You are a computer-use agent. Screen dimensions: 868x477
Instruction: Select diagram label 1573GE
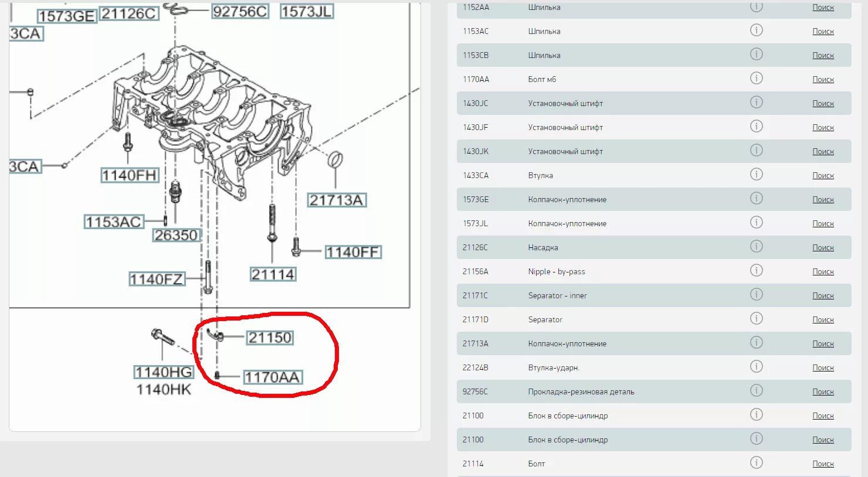coord(67,16)
